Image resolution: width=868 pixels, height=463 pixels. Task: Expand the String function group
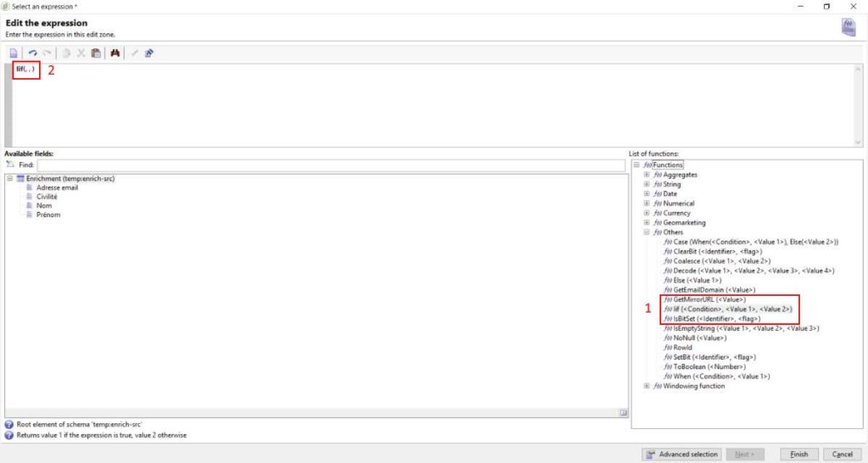646,184
